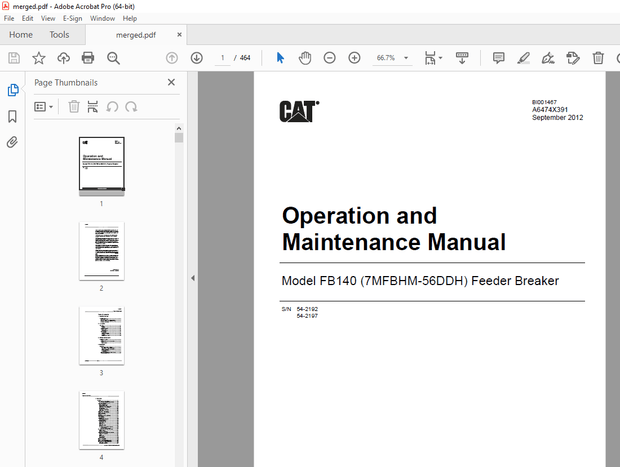Screen dimensions: 620x467
Task: Open the Help menu
Action: (x=129, y=18)
